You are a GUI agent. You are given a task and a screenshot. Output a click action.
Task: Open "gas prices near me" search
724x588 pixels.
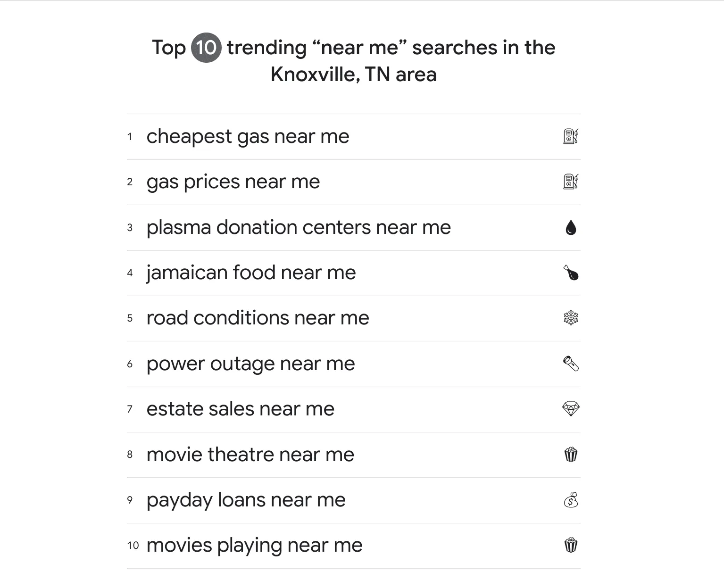233,182
